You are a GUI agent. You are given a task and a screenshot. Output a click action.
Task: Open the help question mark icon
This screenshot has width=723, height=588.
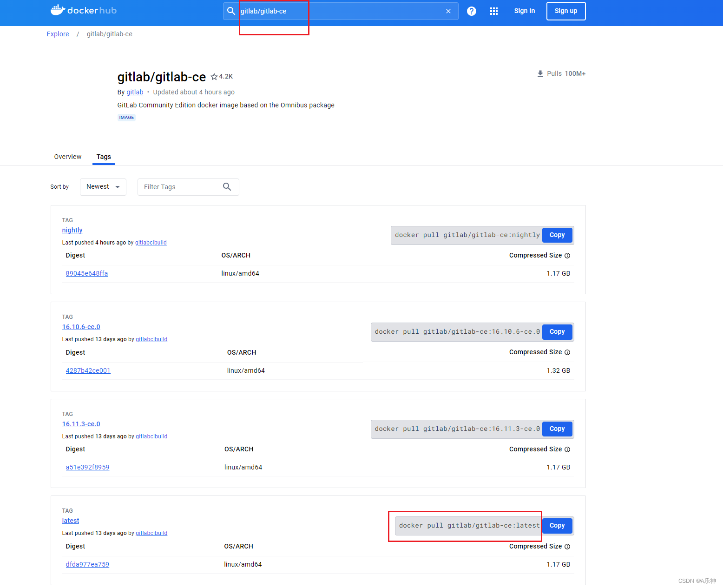pos(472,11)
